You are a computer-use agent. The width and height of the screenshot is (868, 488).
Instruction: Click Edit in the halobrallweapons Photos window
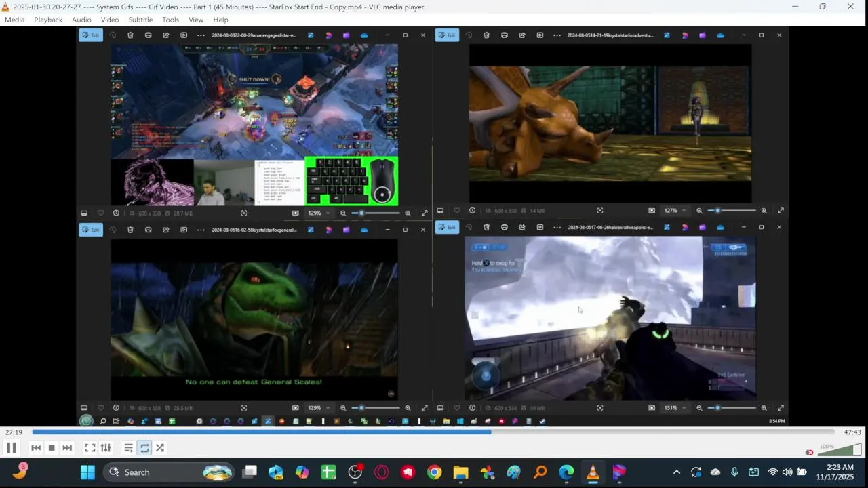click(447, 227)
